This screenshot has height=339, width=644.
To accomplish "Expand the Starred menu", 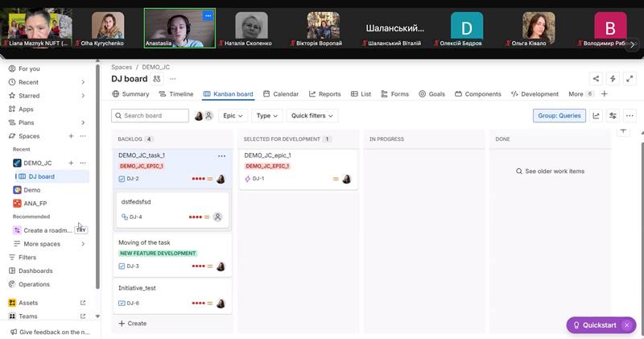I will click(83, 96).
